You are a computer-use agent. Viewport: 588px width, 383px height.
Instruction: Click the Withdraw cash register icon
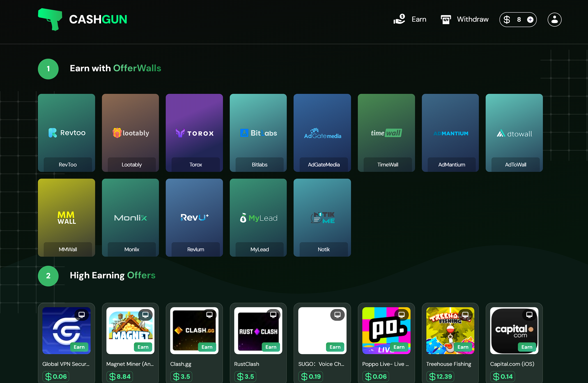pos(446,20)
